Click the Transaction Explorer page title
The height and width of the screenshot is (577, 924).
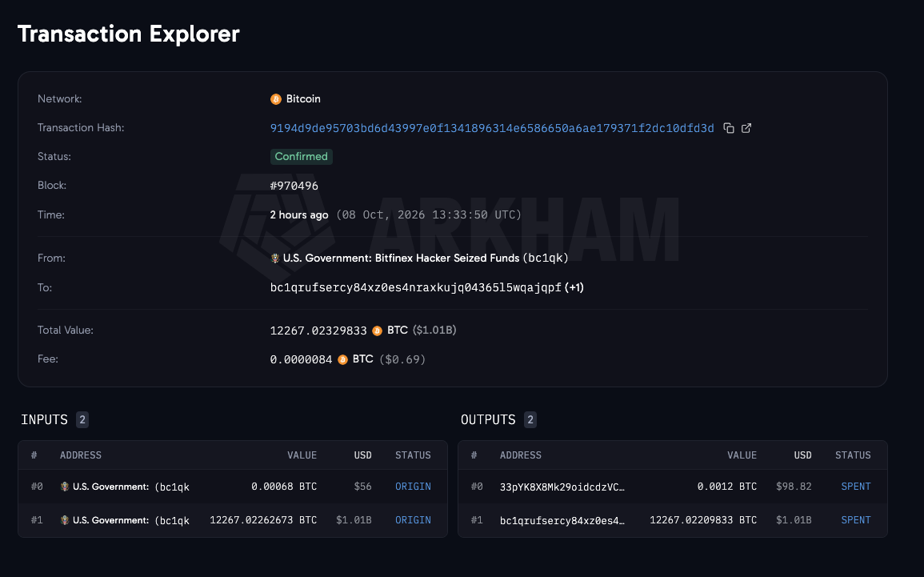tap(129, 34)
